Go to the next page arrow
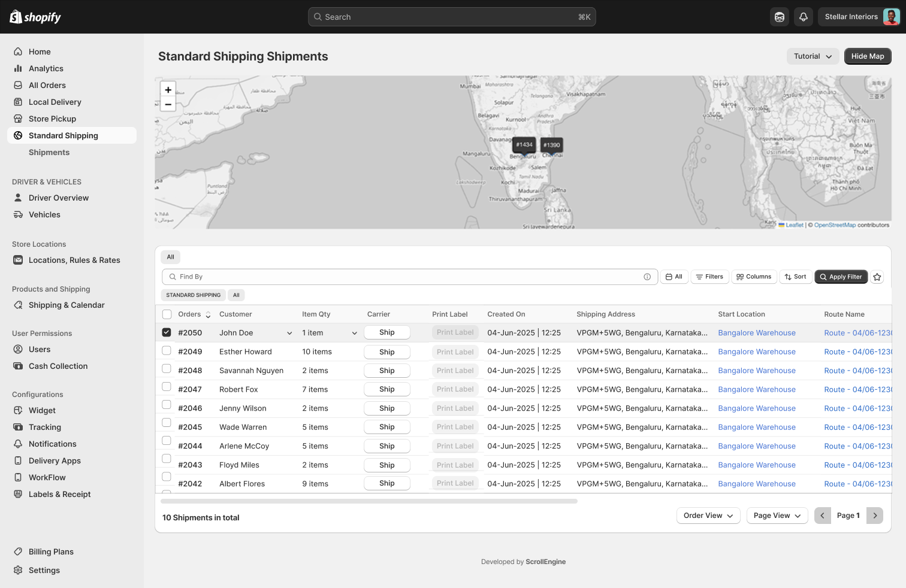The width and height of the screenshot is (906, 588). point(875,516)
